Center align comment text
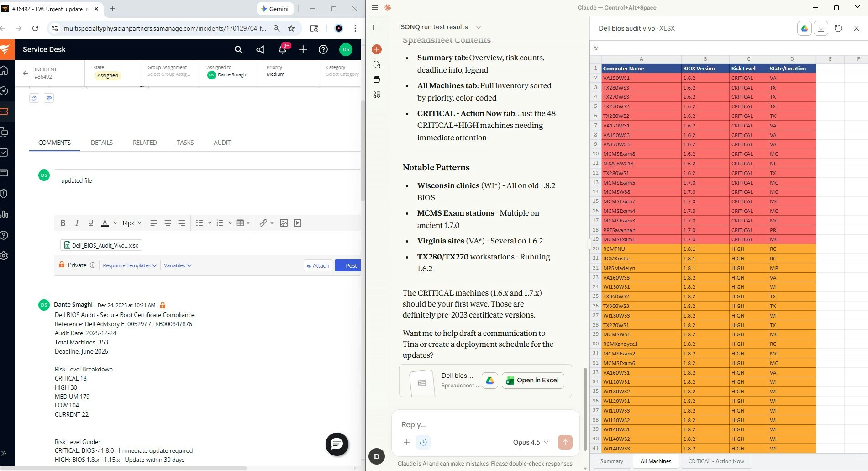The height and width of the screenshot is (471, 868). [168, 223]
